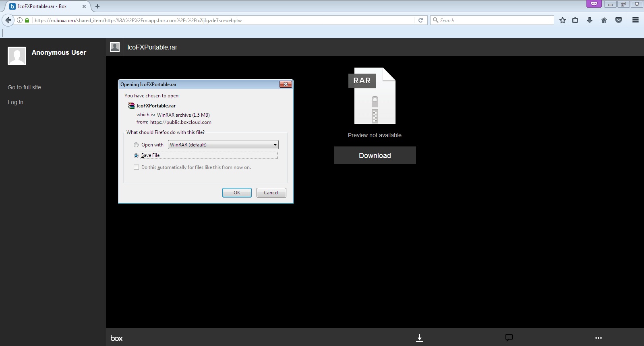Viewport: 644px width, 346px height.
Task: Click the download arrow icon in bottom bar
Action: click(x=419, y=338)
